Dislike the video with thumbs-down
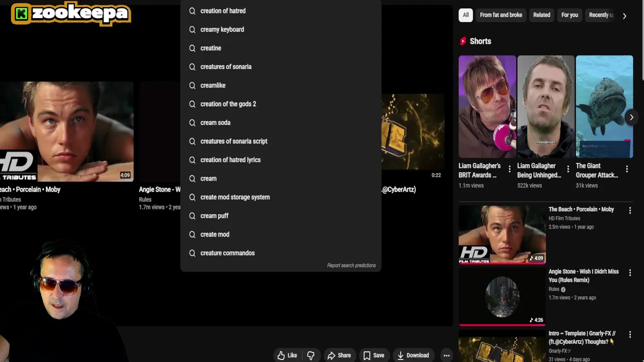Screen dimensions: 644x362 [x=311, y=355]
